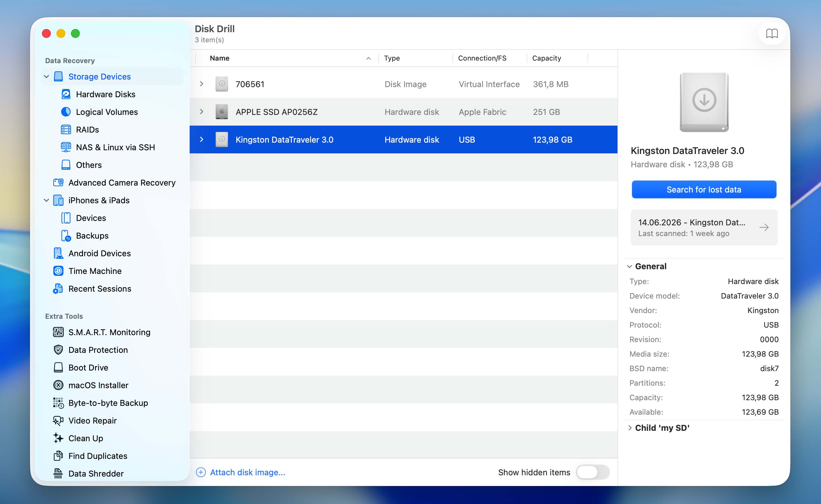Select Data Shredder in the sidebar
The width and height of the screenshot is (821, 504).
coord(96,474)
